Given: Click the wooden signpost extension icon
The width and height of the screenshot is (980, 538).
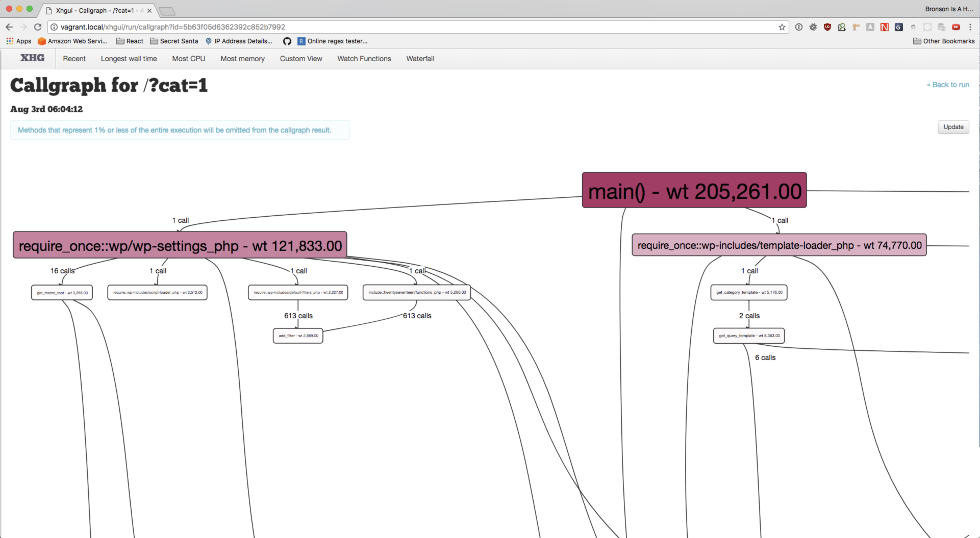Looking at the screenshot, I should (856, 27).
